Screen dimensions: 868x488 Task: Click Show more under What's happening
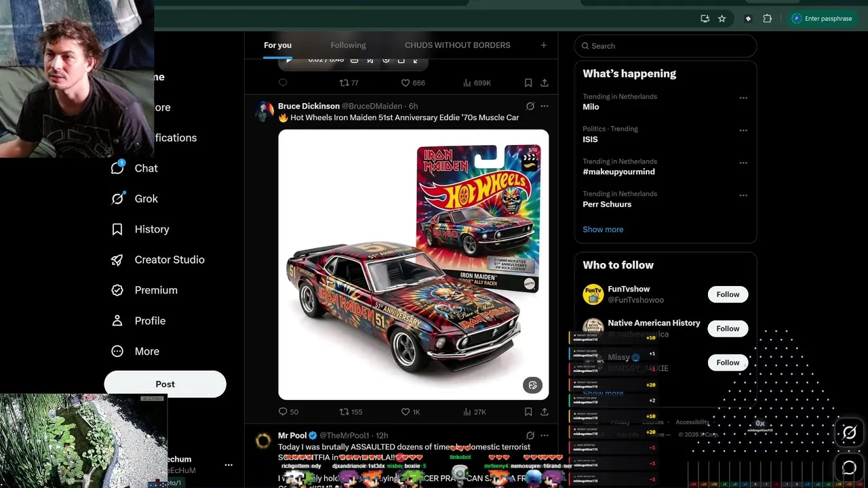click(x=603, y=229)
